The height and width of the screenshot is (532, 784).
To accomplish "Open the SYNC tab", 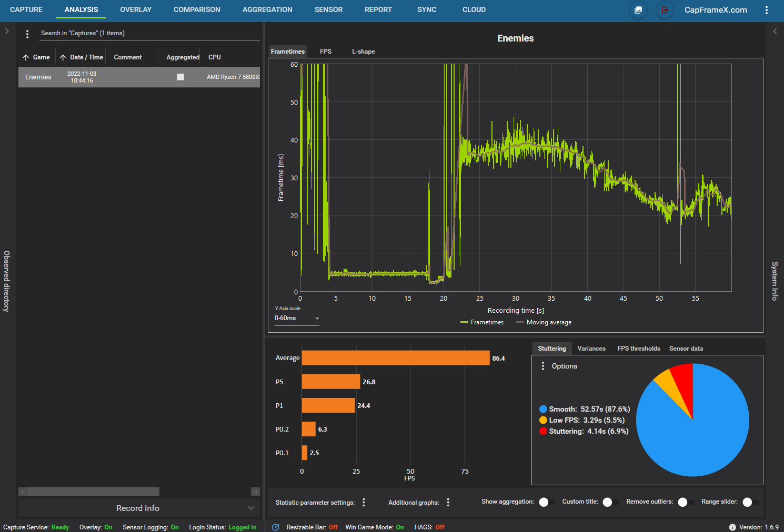I will click(427, 10).
